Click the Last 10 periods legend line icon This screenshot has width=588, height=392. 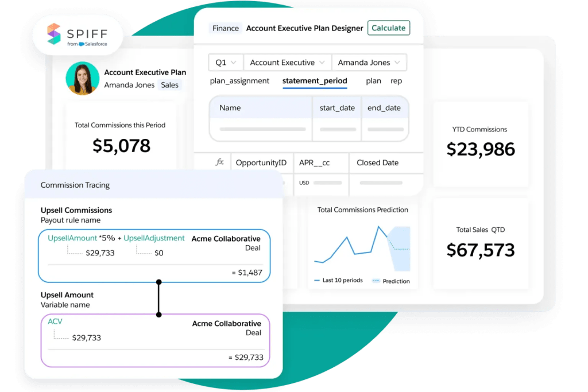318,281
